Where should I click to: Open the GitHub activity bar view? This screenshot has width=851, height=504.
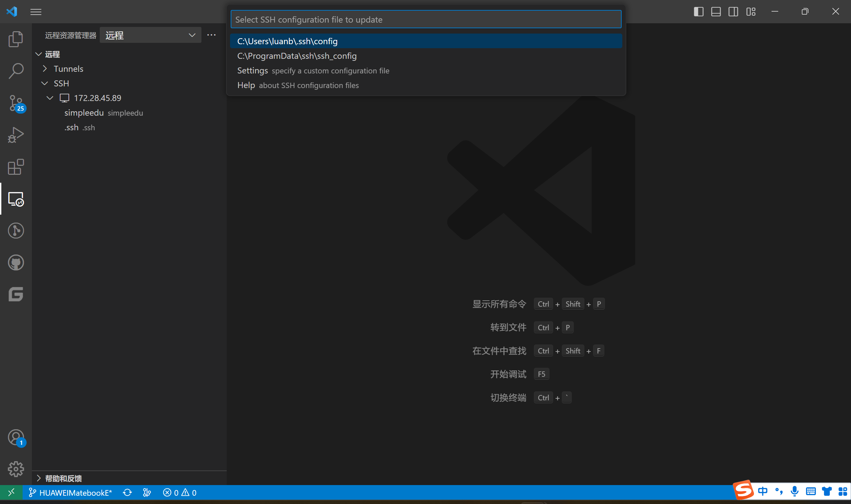pos(16,262)
